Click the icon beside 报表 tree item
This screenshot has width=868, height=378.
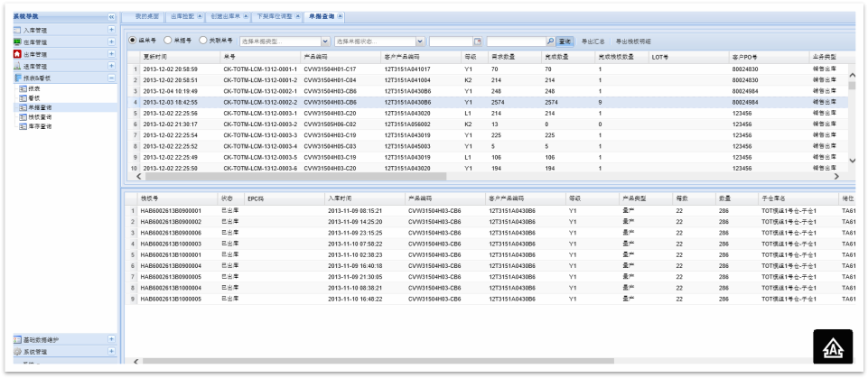(x=23, y=88)
